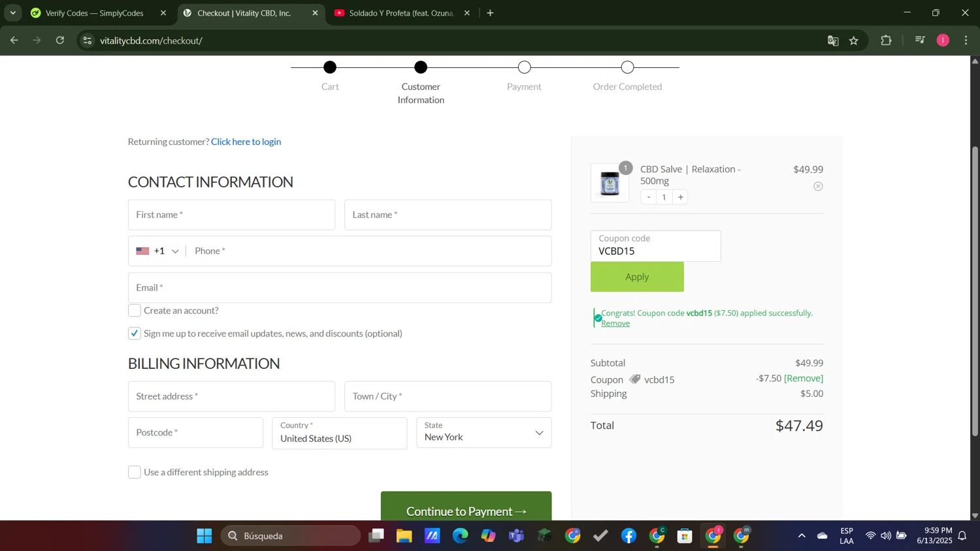Close the Verify Codes tab
This screenshot has width=980, height=551.
[x=163, y=13]
